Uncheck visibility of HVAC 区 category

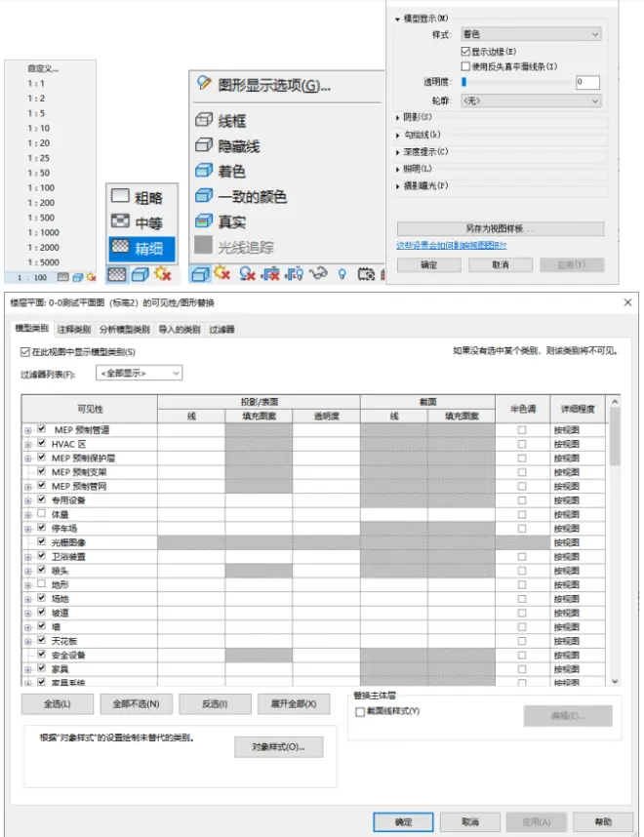click(42, 443)
